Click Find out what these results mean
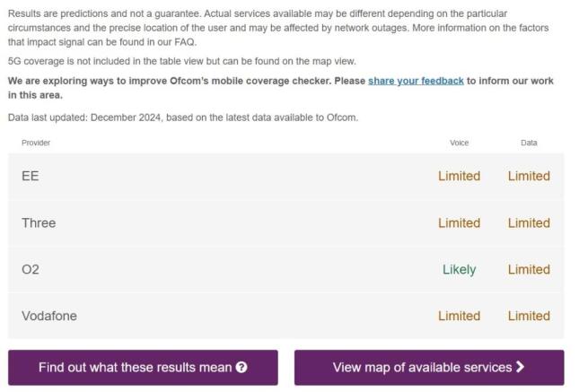Image resolution: width=579 pixels, height=392 pixels. pyautogui.click(x=143, y=368)
